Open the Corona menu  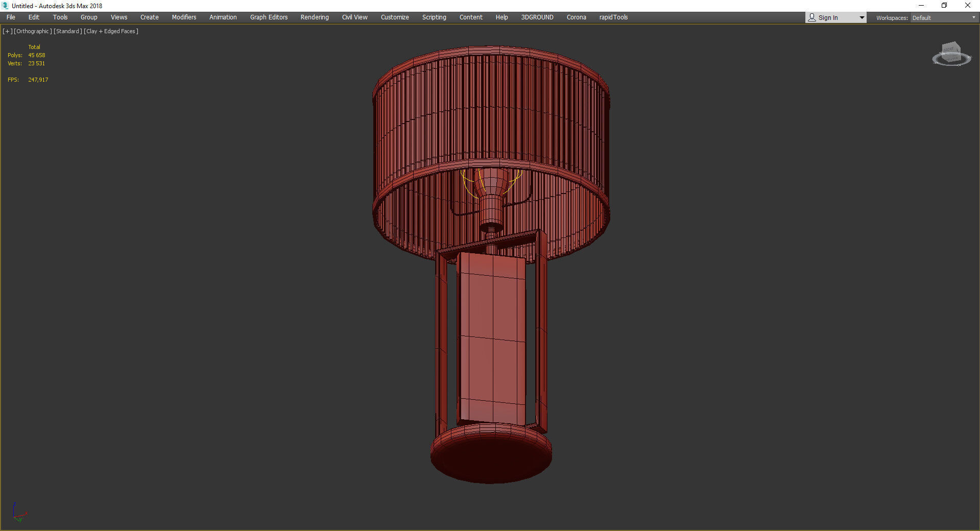577,17
